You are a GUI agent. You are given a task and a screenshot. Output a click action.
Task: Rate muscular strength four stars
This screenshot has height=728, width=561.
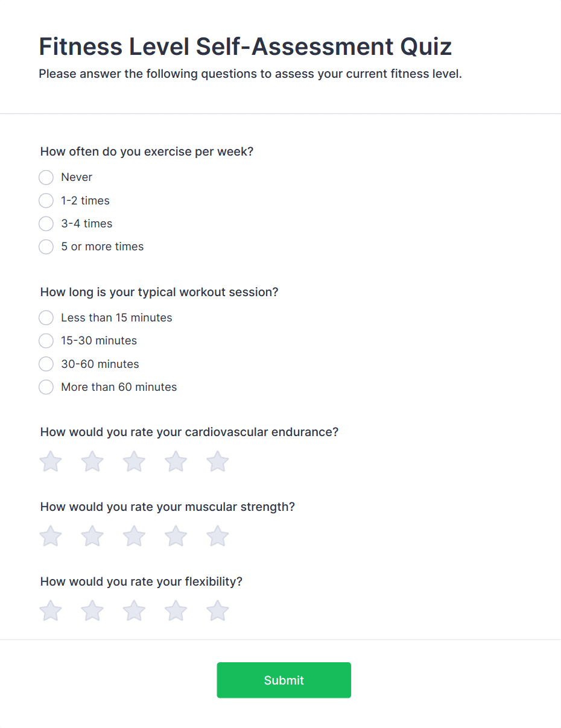(176, 536)
